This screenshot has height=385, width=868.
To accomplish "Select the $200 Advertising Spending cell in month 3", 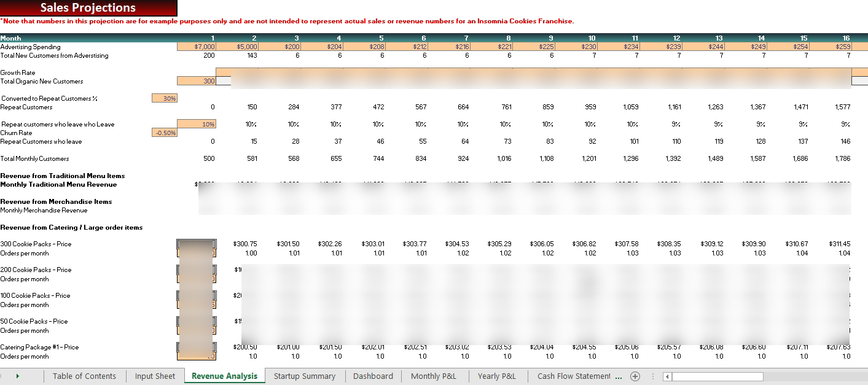I will [280, 47].
